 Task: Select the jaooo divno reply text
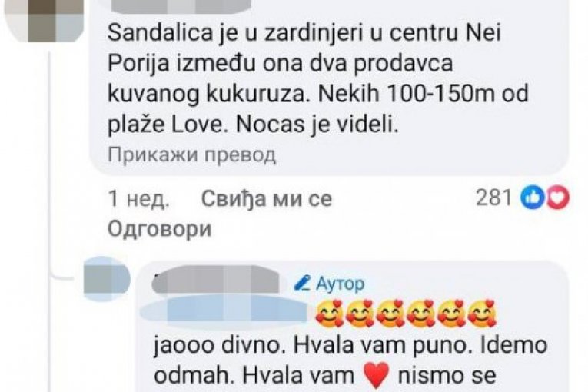tap(350, 360)
